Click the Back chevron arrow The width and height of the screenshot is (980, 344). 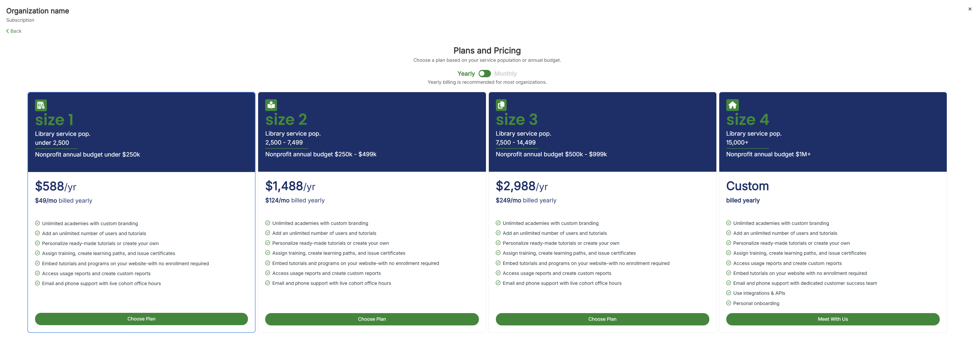pyautogui.click(x=8, y=31)
